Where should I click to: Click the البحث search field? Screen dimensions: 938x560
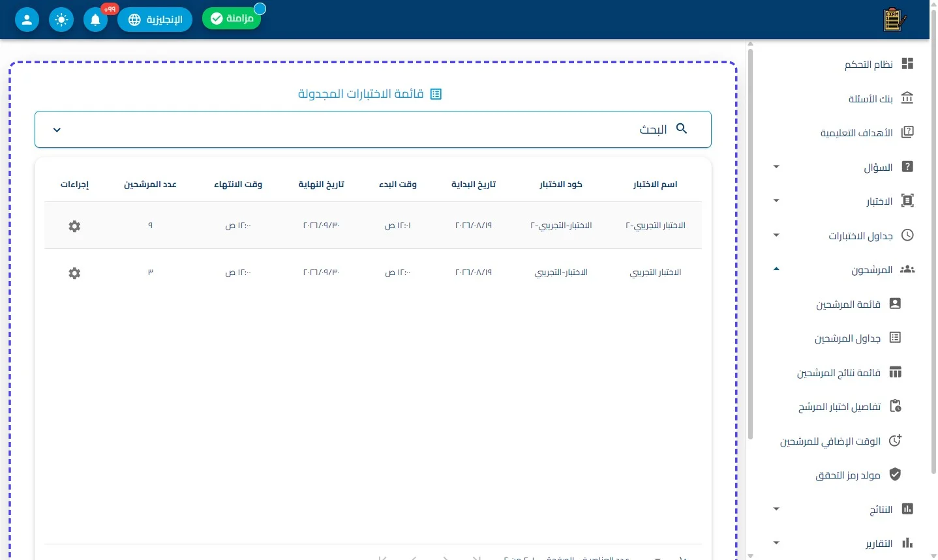point(372,129)
